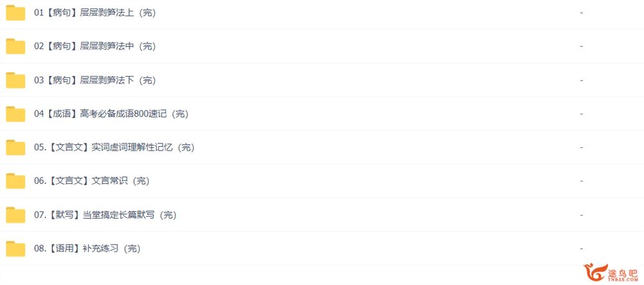The image size is (644, 285).
Task: Open the 01【病句】层层剥笋法上 folder name
Action: point(95,13)
